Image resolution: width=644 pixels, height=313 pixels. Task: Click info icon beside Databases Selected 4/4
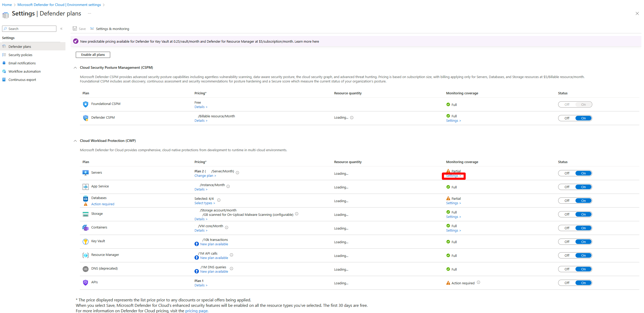click(219, 200)
